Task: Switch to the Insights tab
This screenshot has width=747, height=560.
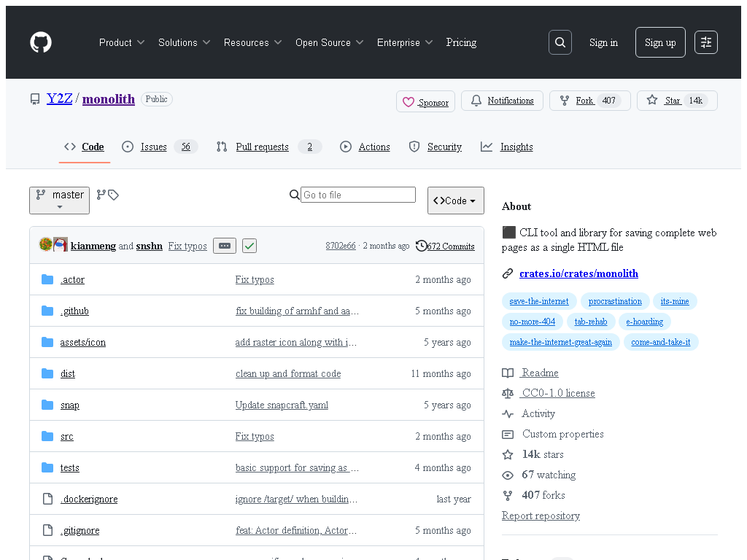Action: coord(507,147)
